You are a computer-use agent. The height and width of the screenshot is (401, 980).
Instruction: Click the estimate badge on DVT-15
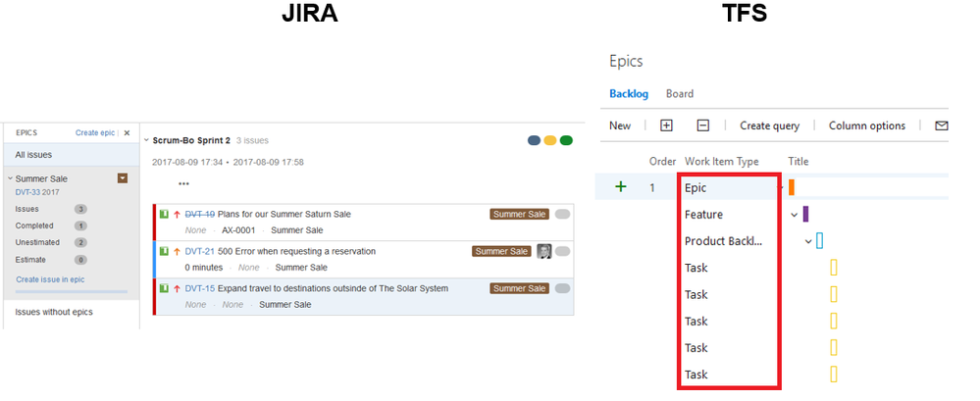coord(562,288)
